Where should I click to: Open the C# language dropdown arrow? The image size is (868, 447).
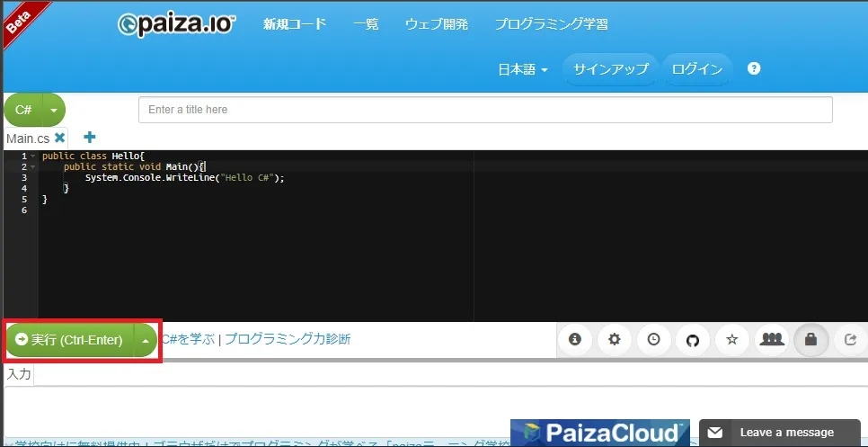coord(54,110)
